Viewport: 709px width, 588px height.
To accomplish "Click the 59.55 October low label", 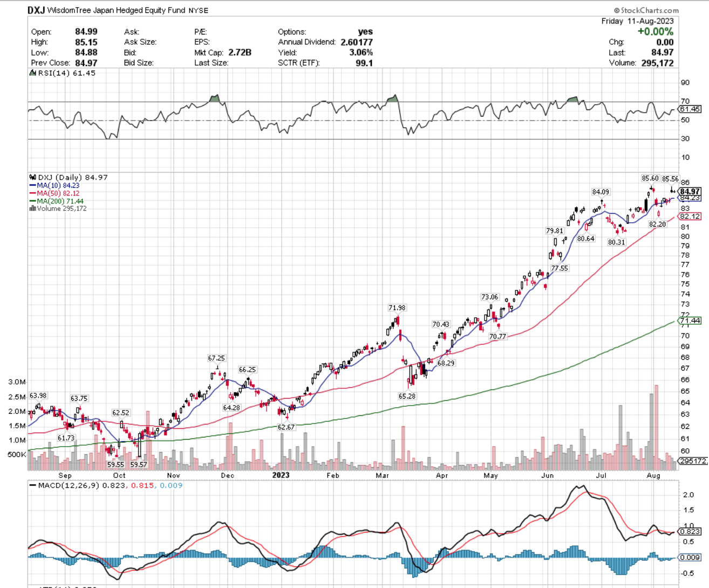I will [115, 464].
